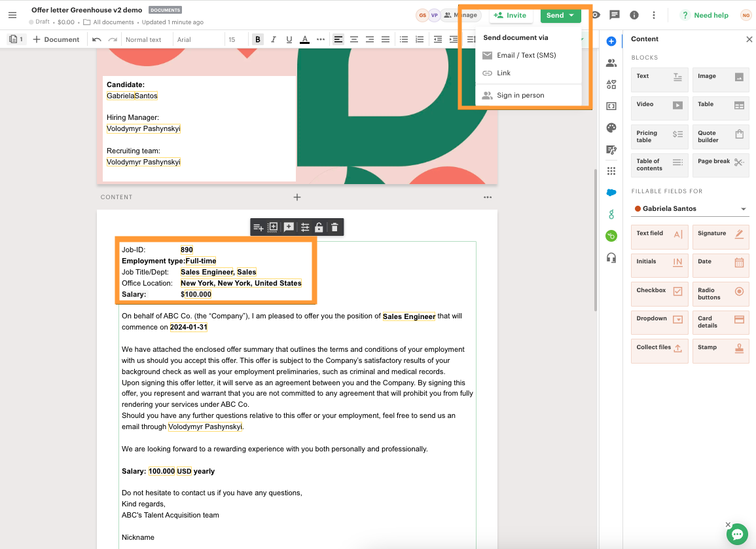Click the undo arrow in the toolbar
756x549 pixels.
pyautogui.click(x=97, y=39)
